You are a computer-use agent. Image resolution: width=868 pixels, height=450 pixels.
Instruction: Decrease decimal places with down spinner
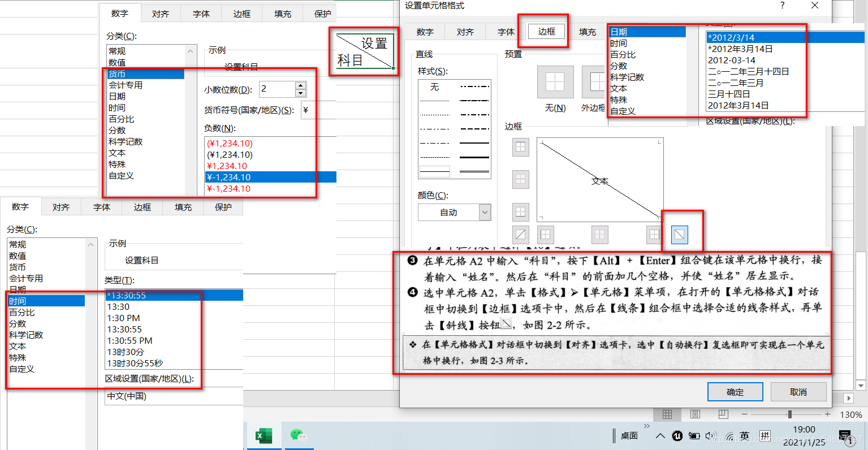pos(300,93)
